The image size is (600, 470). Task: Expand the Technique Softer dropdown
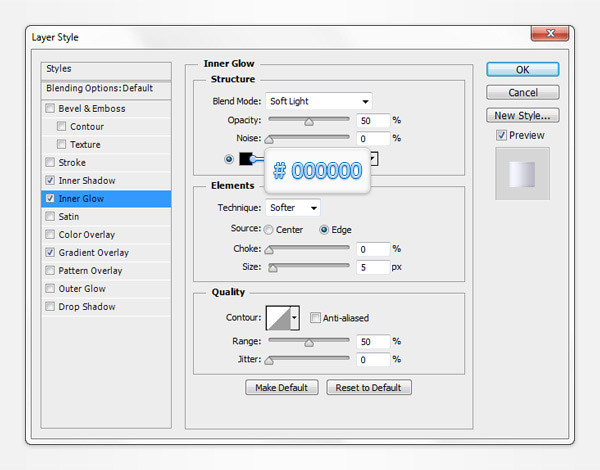293,208
